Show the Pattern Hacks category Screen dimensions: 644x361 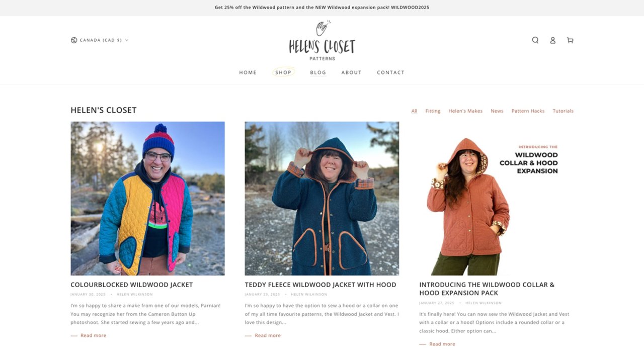click(528, 111)
